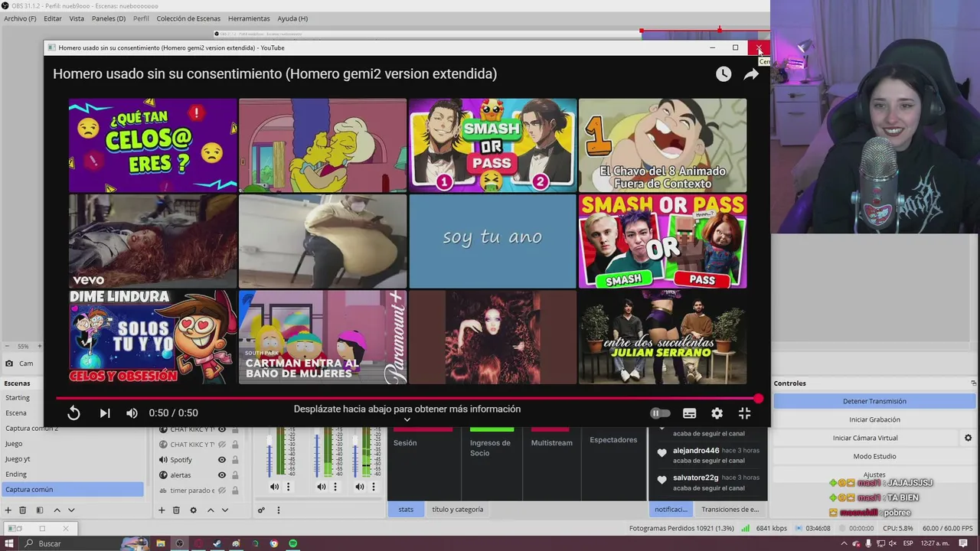Open Spotify from the taskbar
This screenshot has height=551, width=980.
click(292, 543)
